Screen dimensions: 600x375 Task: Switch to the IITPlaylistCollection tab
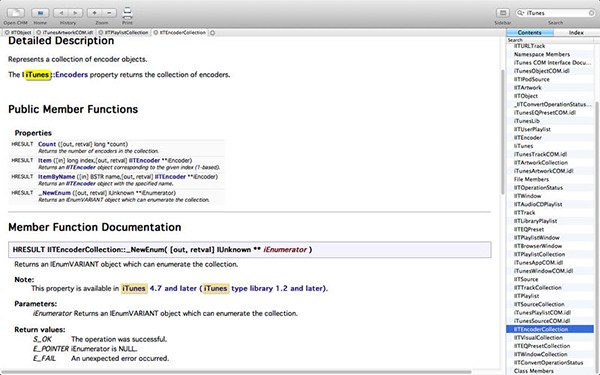[124, 33]
